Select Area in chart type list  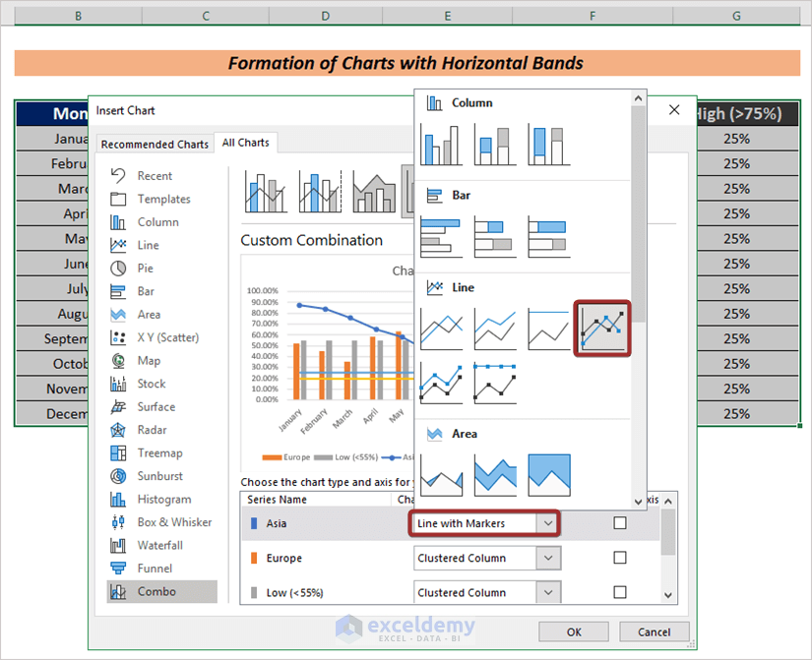point(162,314)
